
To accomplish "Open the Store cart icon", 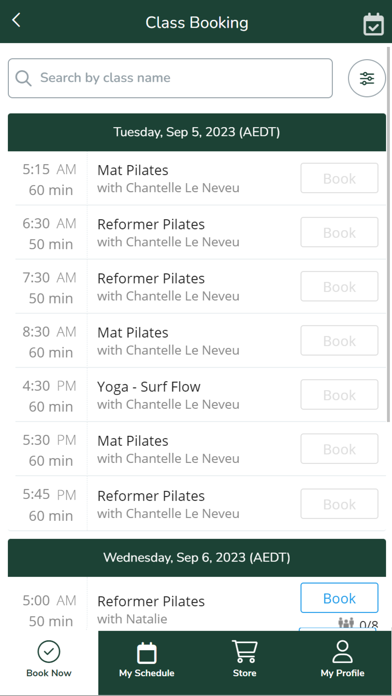I will tap(245, 652).
